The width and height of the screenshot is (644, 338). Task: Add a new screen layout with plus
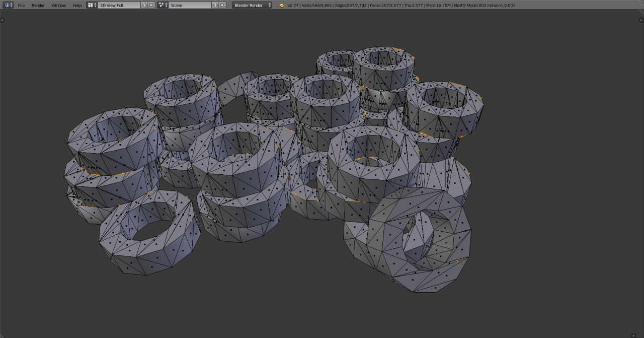pos(145,5)
